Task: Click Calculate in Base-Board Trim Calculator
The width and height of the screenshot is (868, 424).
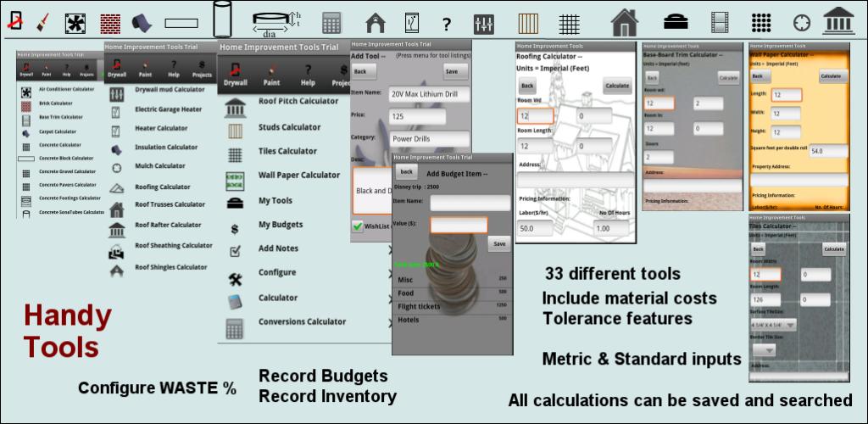Action: pyautogui.click(x=728, y=79)
